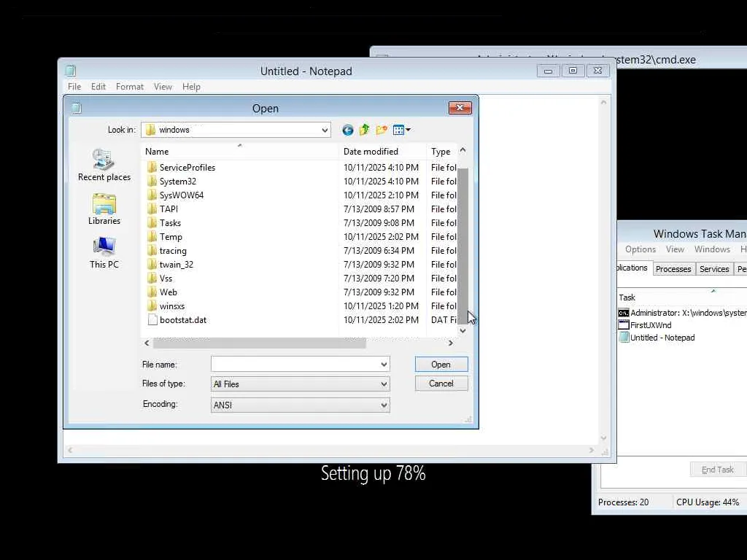Click the Tasks folder icon
The width and height of the screenshot is (747, 560).
tap(152, 222)
